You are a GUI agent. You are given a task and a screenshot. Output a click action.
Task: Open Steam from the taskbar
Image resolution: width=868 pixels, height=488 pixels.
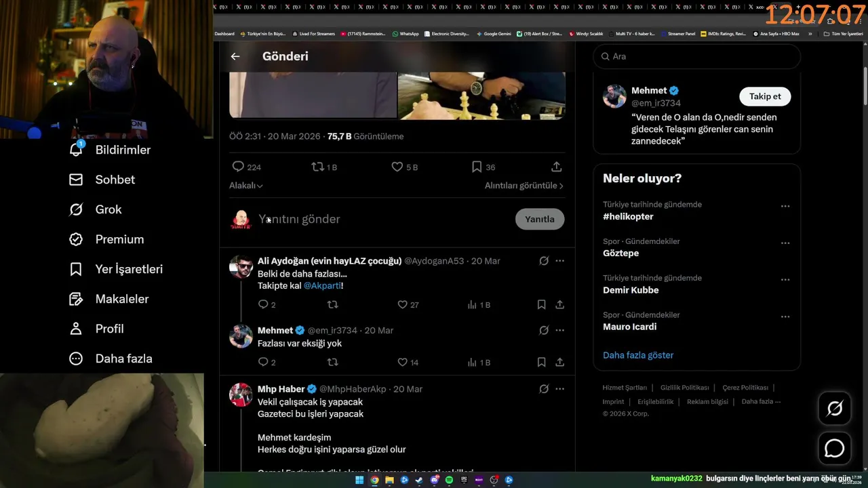(x=419, y=480)
